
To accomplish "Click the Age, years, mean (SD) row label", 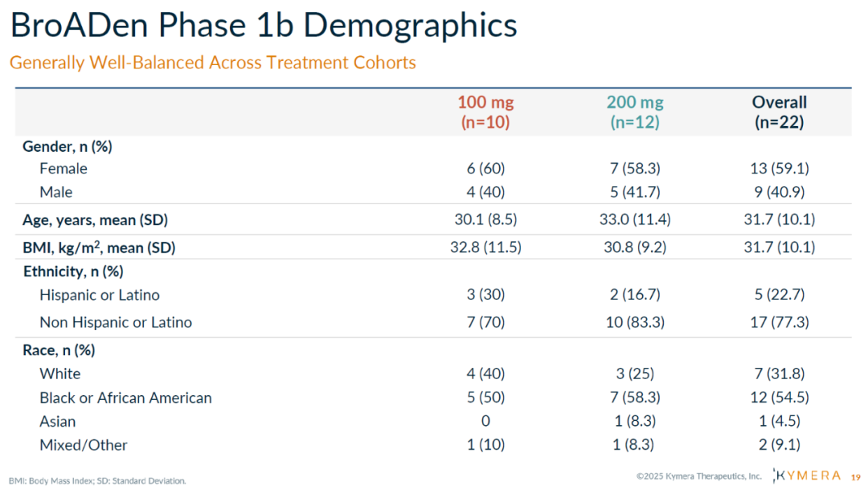I will pos(95,219).
